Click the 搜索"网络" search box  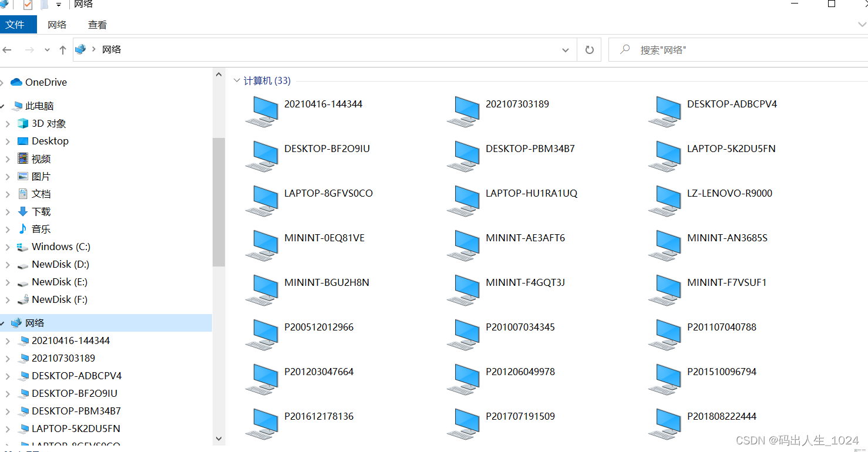pos(737,50)
